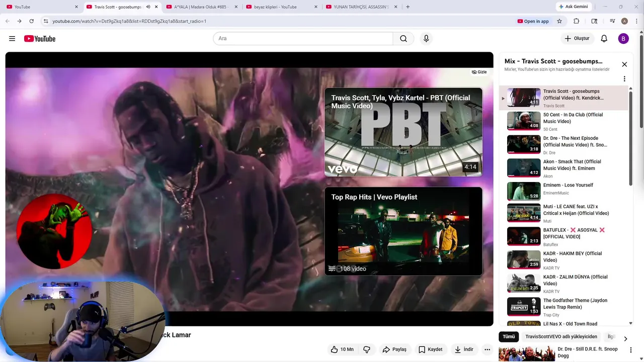Bookmark this page with the star icon
The width and height of the screenshot is (644, 362).
pos(559,21)
